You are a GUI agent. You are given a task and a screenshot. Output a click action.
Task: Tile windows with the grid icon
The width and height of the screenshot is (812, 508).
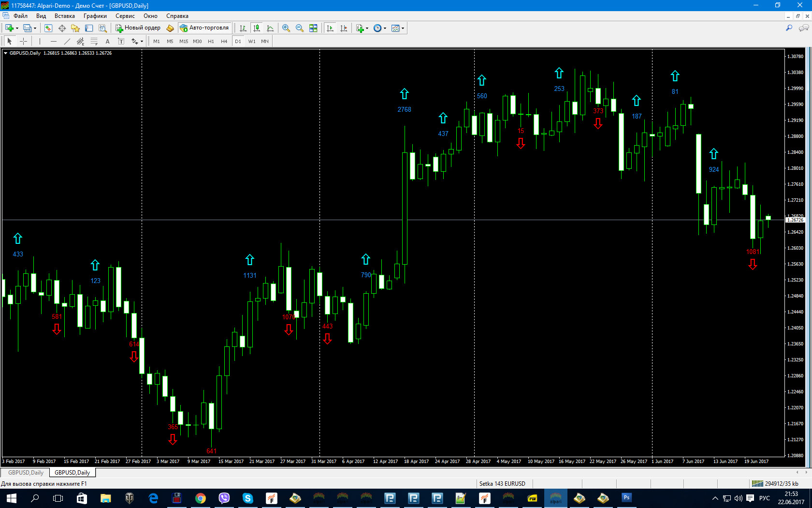pos(313,28)
